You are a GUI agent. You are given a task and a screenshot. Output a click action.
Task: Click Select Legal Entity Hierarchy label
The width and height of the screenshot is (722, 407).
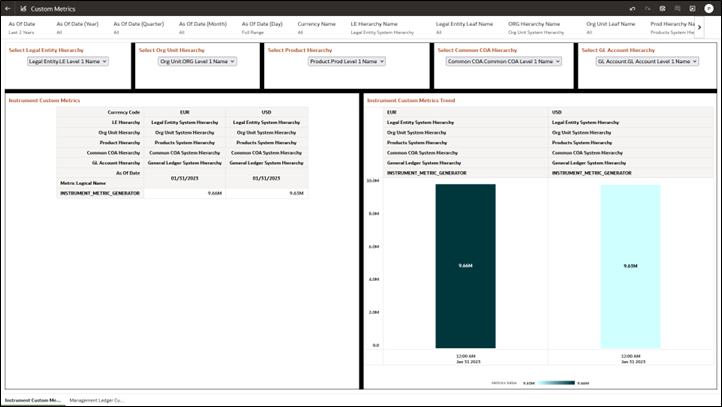(x=46, y=50)
